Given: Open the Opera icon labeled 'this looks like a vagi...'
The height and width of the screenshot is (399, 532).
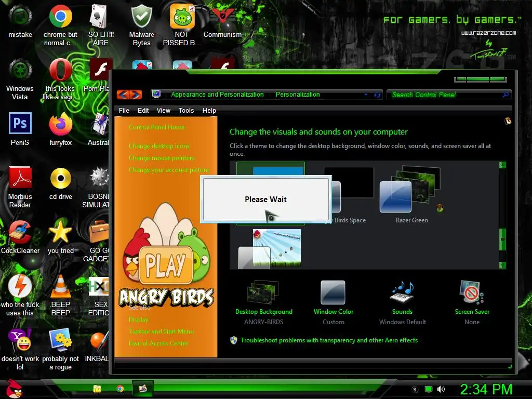Looking at the screenshot, I should (x=60, y=70).
